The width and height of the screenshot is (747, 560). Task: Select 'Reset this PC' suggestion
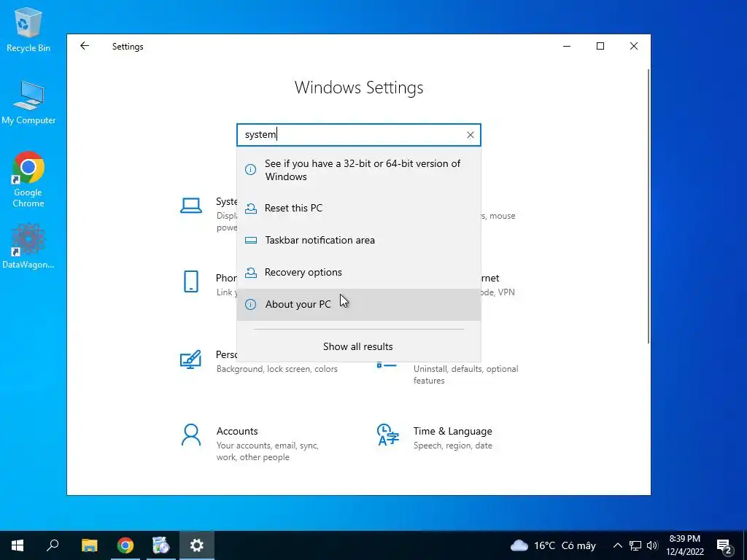click(359, 208)
